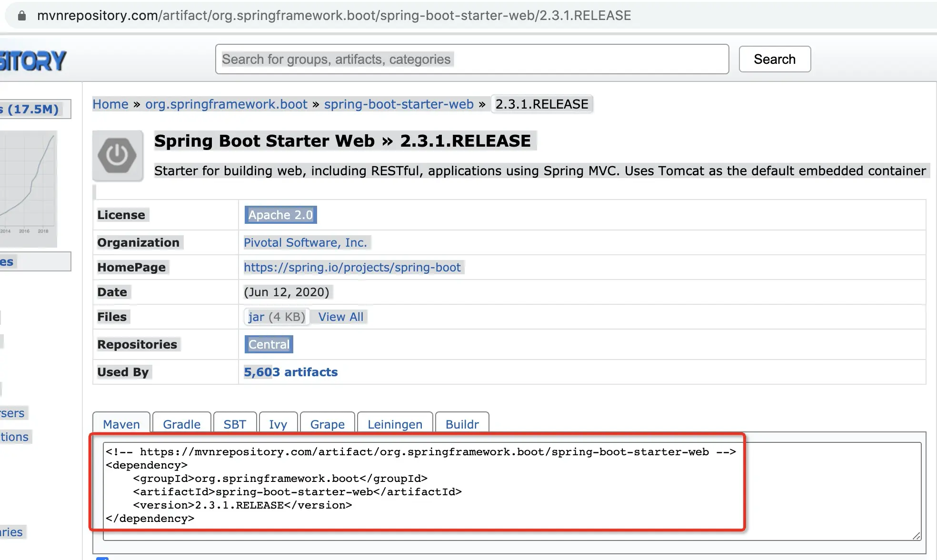Image resolution: width=937 pixels, height=560 pixels.
Task: Click the Central repository badge
Action: 269,344
